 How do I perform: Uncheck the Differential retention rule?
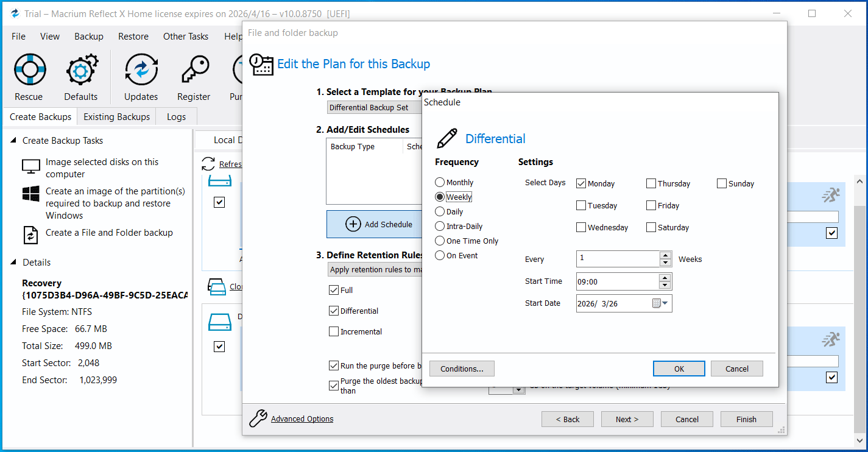(334, 311)
